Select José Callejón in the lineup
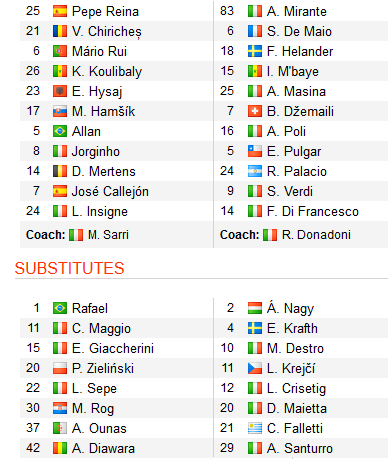This screenshot has width=388, height=459. 110,192
